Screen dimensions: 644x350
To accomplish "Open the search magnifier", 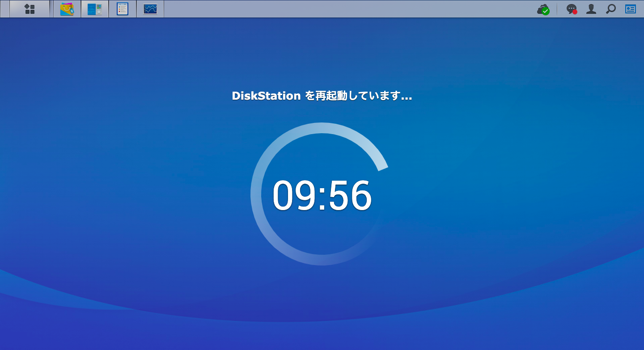I will (x=610, y=9).
